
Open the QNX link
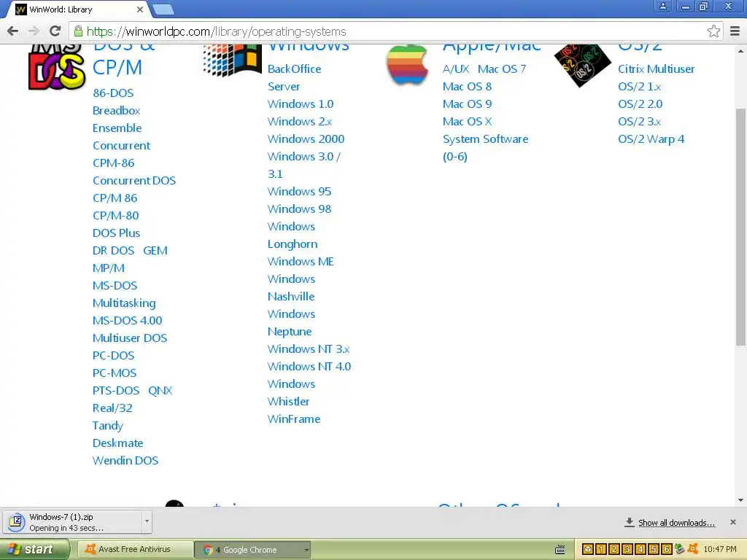pyautogui.click(x=160, y=391)
